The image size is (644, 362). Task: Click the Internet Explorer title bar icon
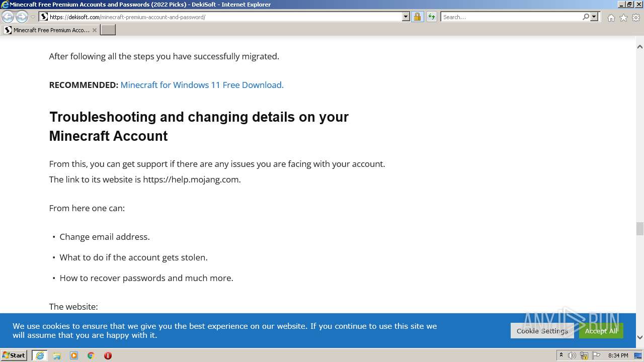click(5, 5)
